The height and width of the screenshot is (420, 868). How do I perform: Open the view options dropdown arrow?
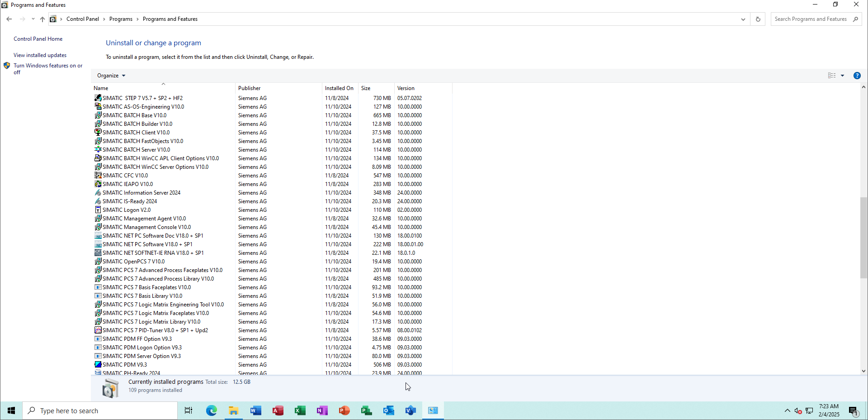(x=842, y=76)
